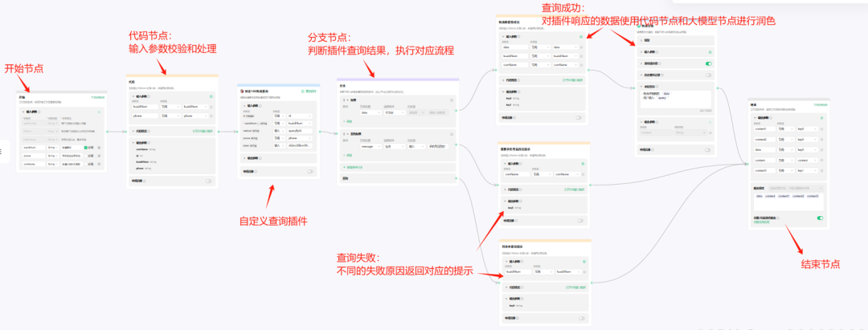The height and width of the screenshot is (330, 868).
Task: Click add-input plus icon in LLM node
Action: [710, 52]
